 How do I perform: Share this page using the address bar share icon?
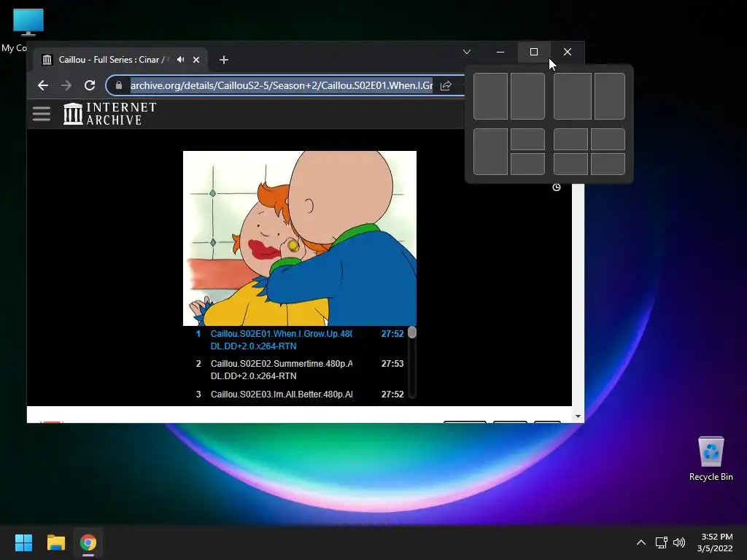coord(446,85)
